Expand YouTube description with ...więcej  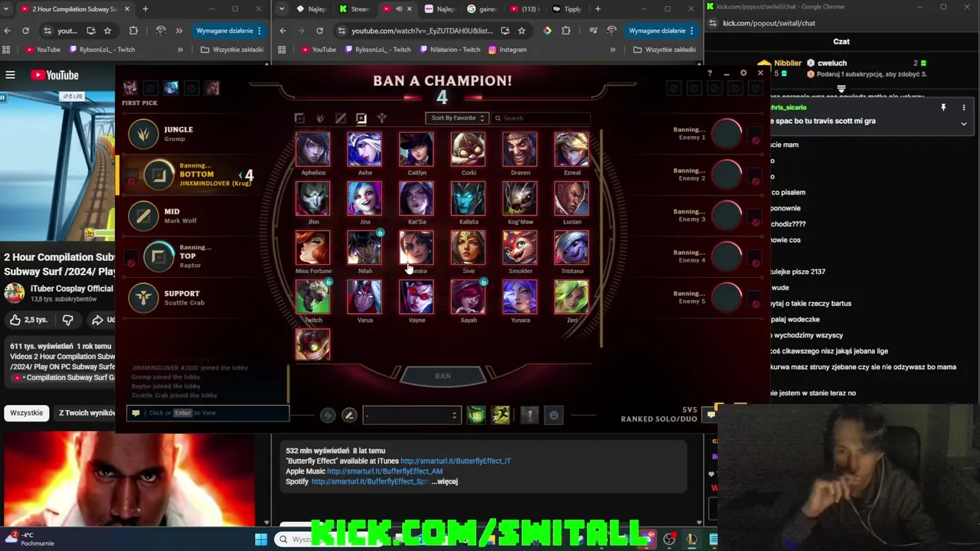445,481
